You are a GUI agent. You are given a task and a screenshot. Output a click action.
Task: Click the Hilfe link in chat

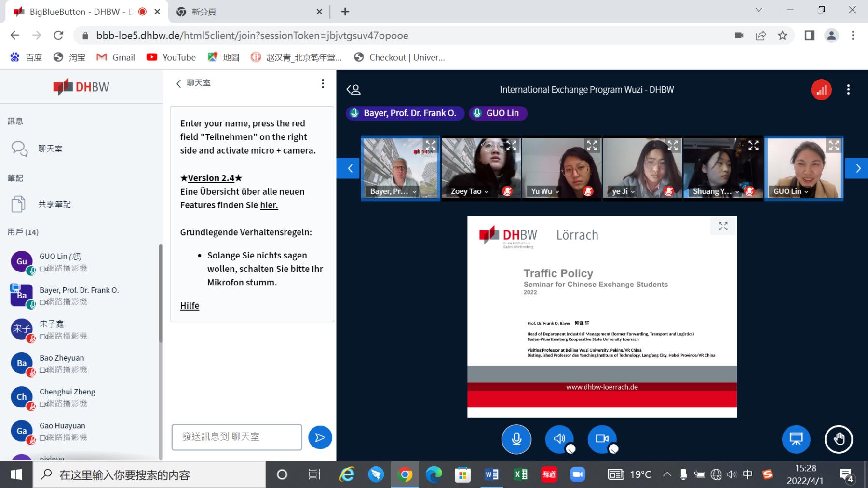[x=190, y=306]
